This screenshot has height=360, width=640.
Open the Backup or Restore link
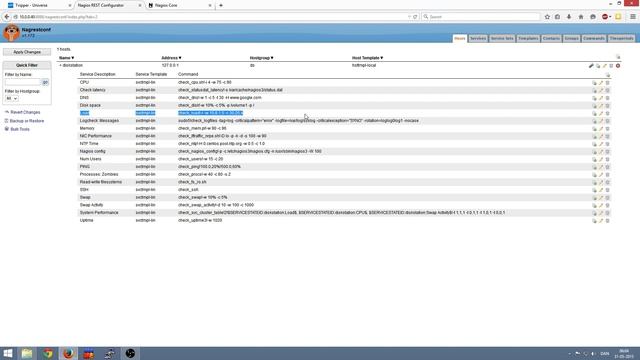coord(27,121)
